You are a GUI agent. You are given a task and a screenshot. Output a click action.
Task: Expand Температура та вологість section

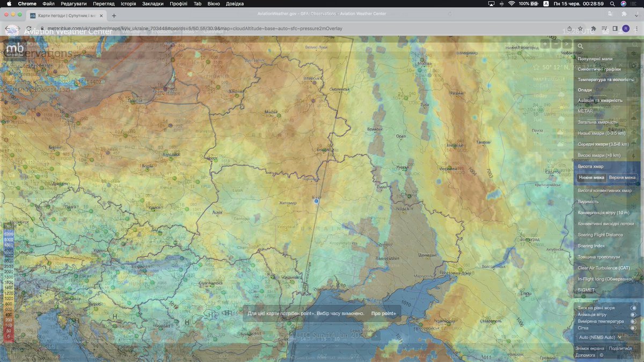[x=605, y=79]
